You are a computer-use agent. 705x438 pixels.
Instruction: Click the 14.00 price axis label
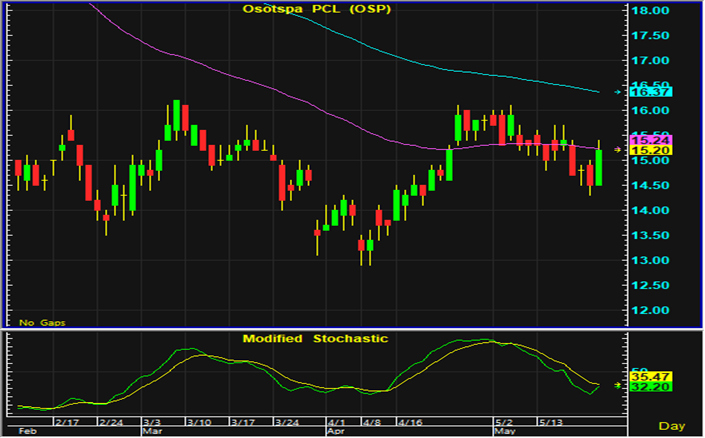pyautogui.click(x=650, y=210)
